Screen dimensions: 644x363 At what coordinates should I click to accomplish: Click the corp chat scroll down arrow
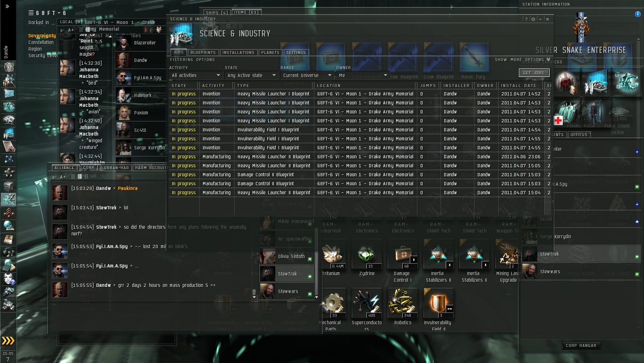pyautogui.click(x=254, y=297)
